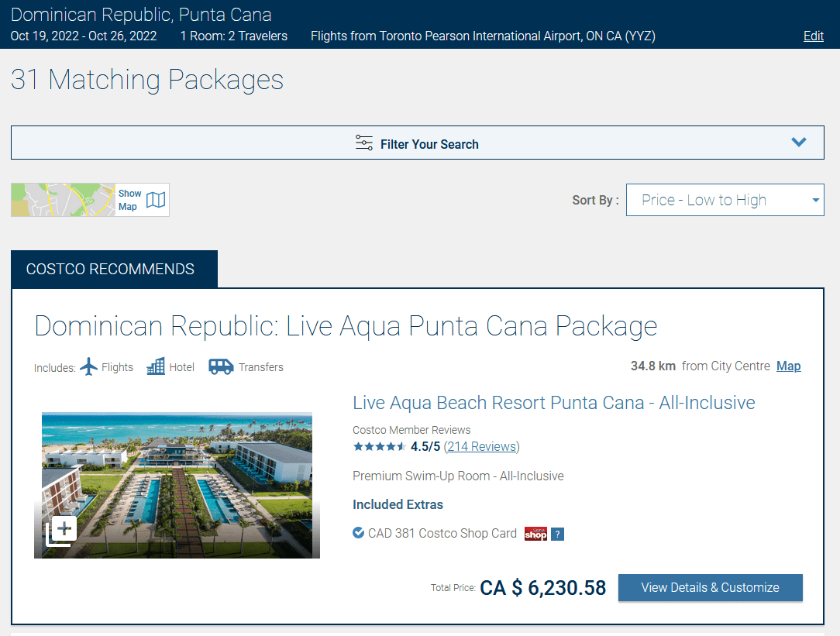Click the Hotel building icon
Image resolution: width=840 pixels, height=636 pixels.
(155, 366)
